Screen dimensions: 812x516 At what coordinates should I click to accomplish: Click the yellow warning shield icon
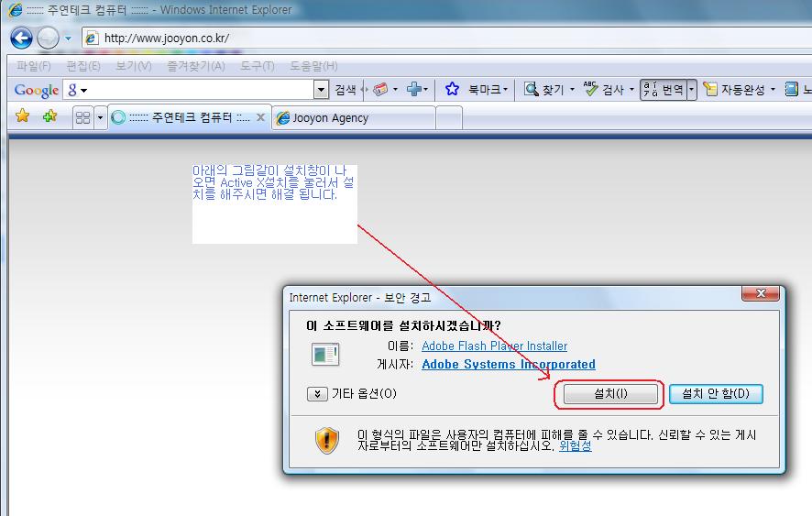pyautogui.click(x=327, y=440)
